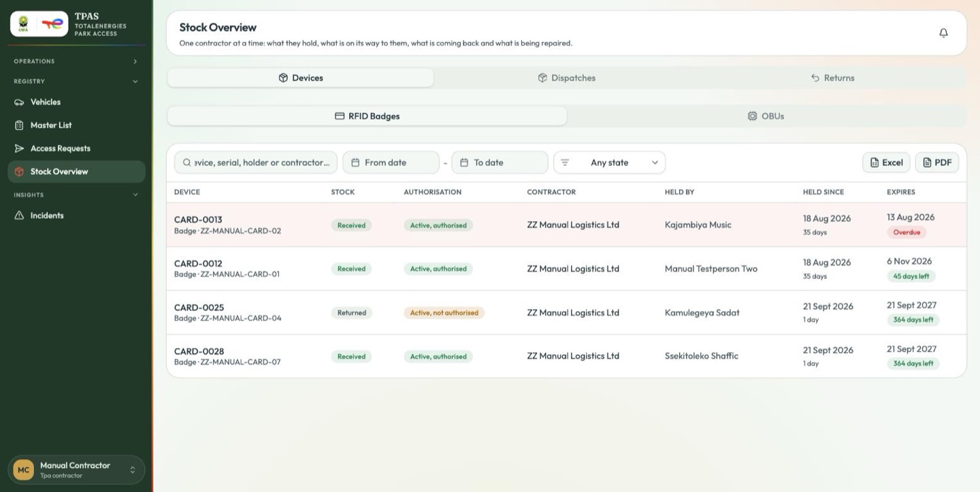Open Master List in the sidebar
This screenshot has height=492, width=980.
pyautogui.click(x=76, y=125)
